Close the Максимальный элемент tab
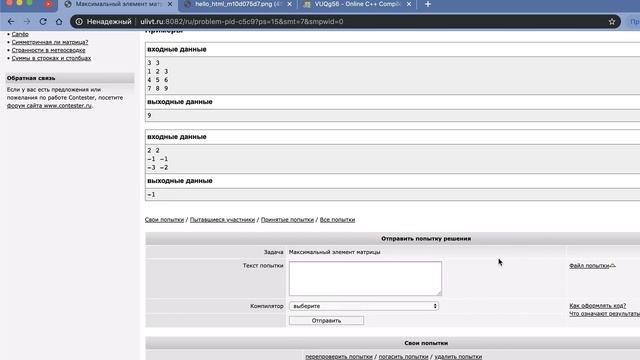Screen dimensions: 640x360 coord(170,4)
